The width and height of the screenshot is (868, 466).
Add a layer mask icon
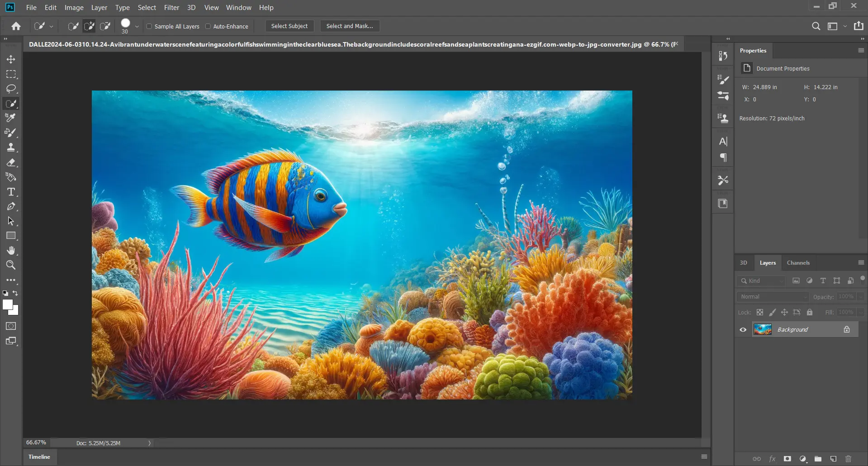click(x=787, y=459)
